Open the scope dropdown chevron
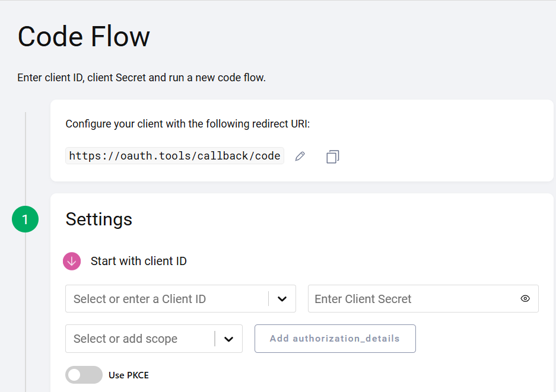The image size is (556, 392). [x=228, y=339]
